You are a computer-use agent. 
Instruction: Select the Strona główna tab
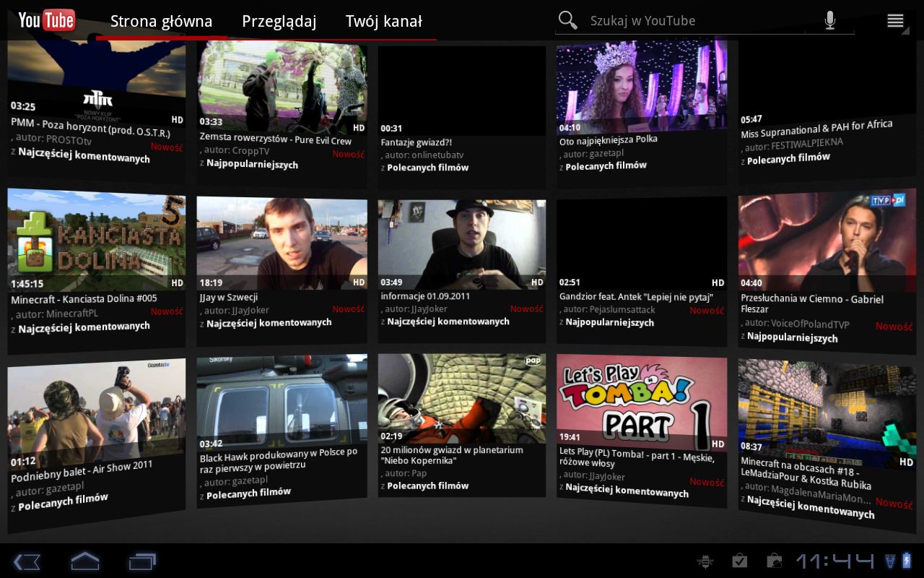(x=161, y=21)
